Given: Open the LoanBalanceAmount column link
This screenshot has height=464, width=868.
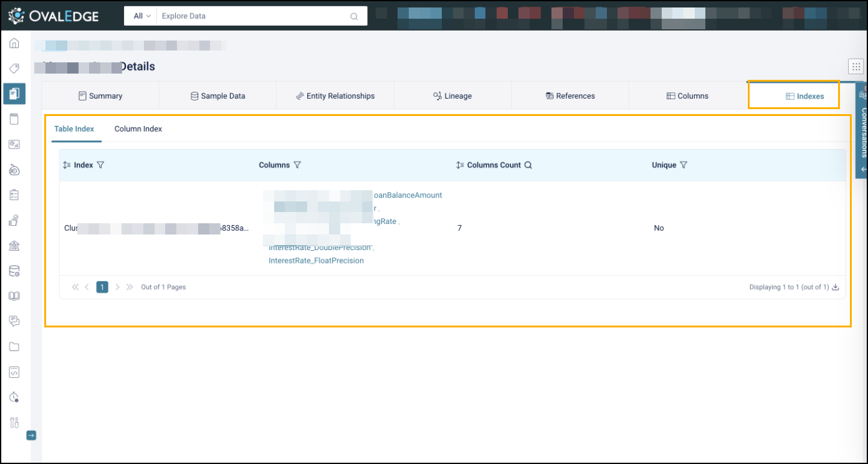Looking at the screenshot, I should (408, 195).
